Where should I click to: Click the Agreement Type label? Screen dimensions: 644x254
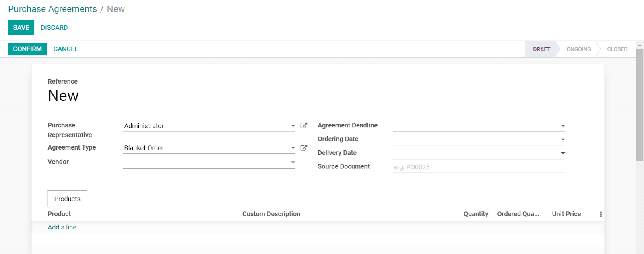[72, 147]
